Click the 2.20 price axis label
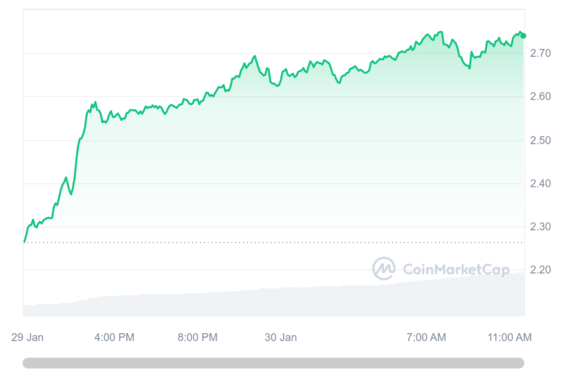The width and height of the screenshot is (588, 392). tap(540, 270)
